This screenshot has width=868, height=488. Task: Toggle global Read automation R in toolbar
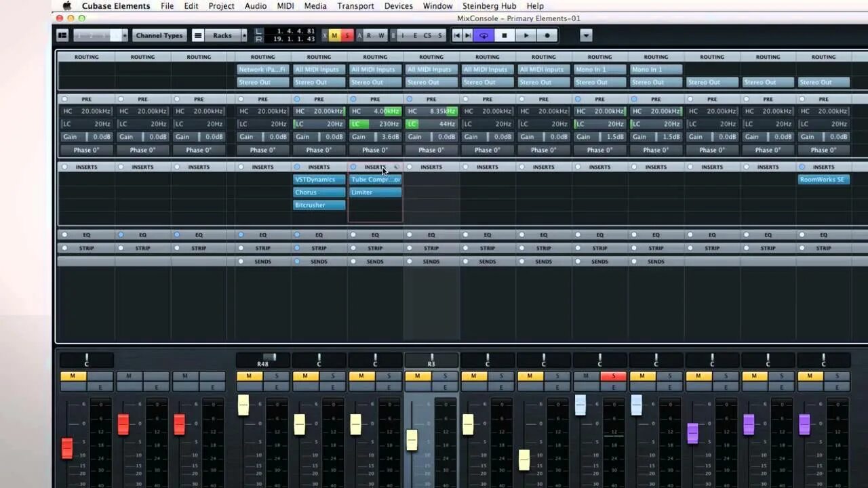point(370,35)
